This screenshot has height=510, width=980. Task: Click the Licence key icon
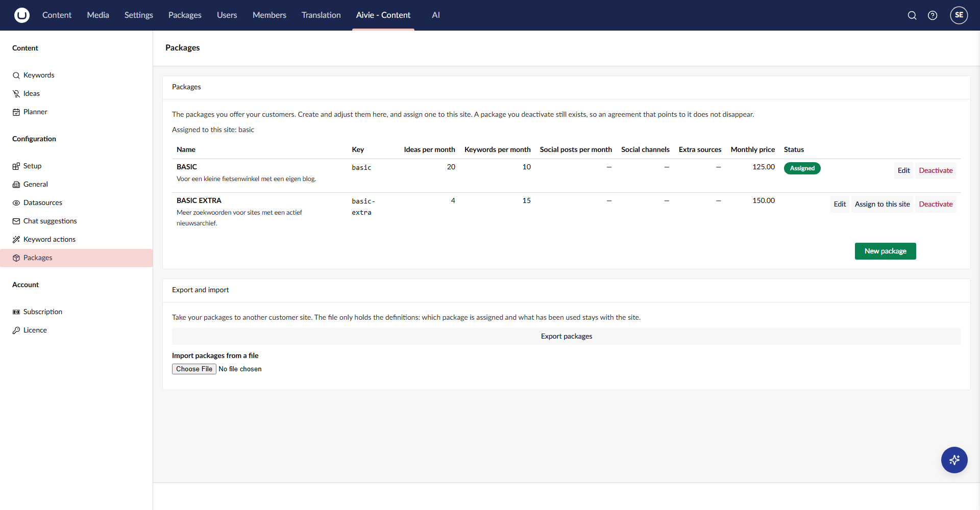pyautogui.click(x=16, y=330)
